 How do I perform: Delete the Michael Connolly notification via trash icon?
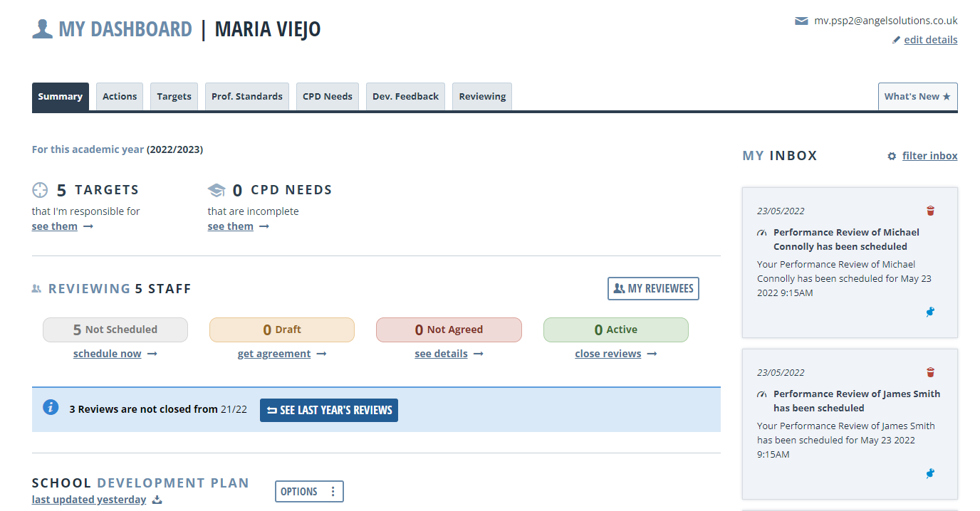pyautogui.click(x=930, y=211)
